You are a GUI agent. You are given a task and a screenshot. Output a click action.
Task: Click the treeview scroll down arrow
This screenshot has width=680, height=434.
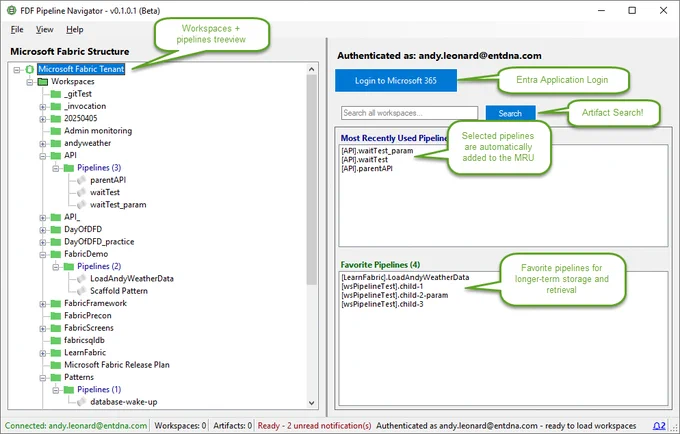[311, 403]
